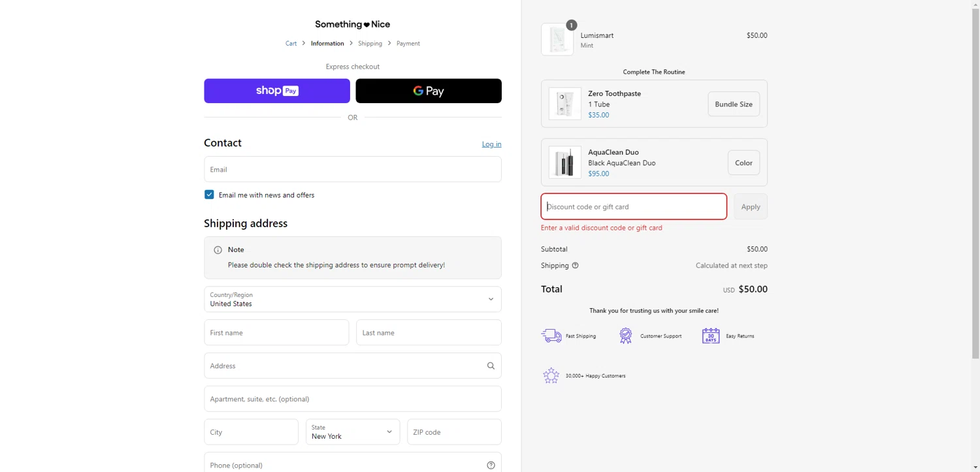Click the Note info circle icon
Image resolution: width=980 pixels, height=472 pixels.
click(x=218, y=250)
